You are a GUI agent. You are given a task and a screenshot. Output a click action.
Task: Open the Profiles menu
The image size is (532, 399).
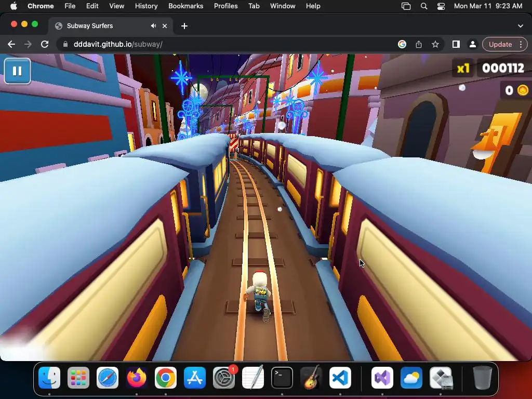tap(225, 6)
